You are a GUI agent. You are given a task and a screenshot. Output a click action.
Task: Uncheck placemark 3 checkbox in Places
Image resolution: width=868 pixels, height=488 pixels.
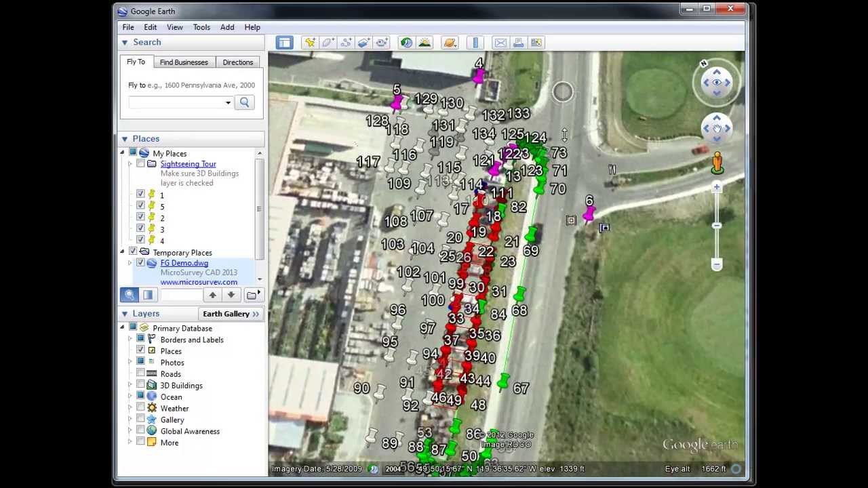pos(140,229)
